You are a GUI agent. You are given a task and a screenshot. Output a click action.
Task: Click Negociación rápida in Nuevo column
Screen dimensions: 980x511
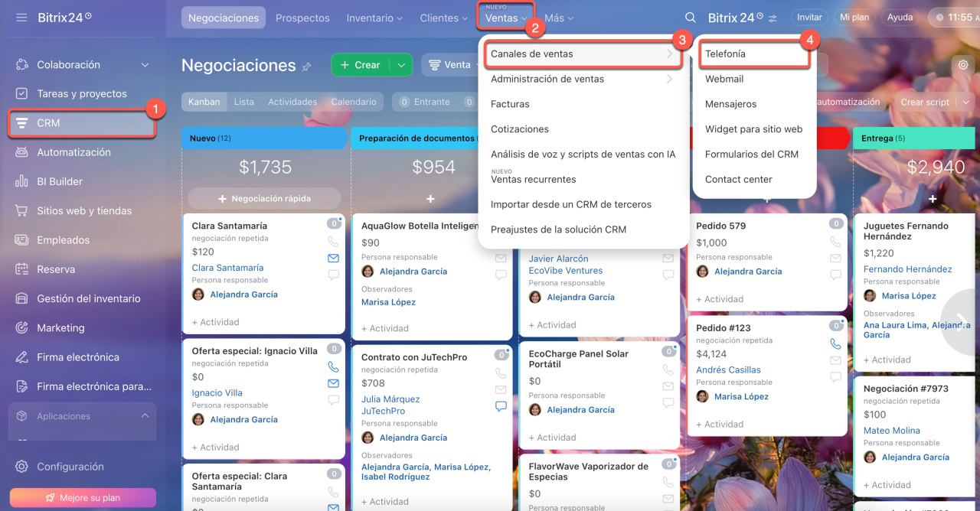click(264, 199)
